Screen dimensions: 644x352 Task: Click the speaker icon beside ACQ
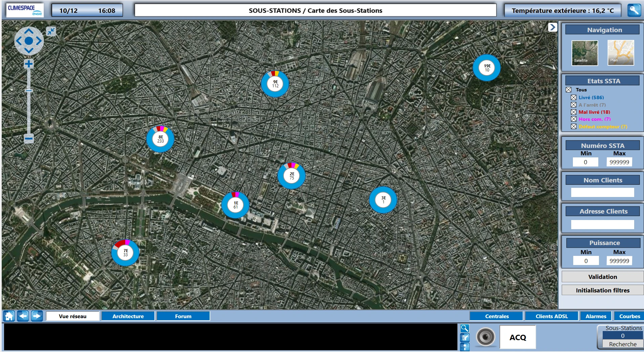point(486,337)
